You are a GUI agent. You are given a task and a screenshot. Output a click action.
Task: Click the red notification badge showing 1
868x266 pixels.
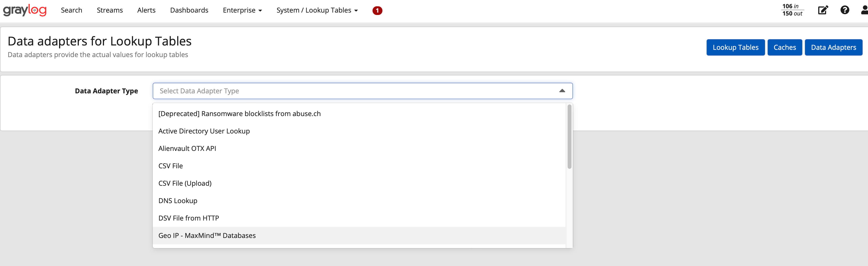tap(377, 10)
